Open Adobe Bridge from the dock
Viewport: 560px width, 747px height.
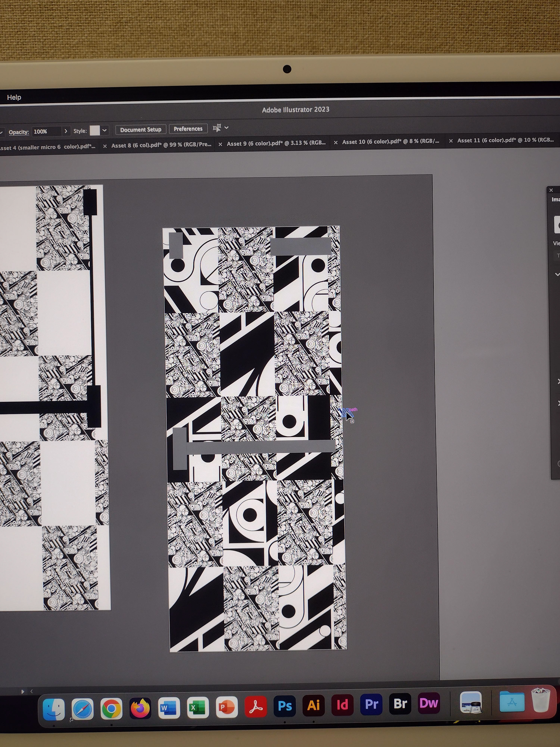pyautogui.click(x=400, y=704)
